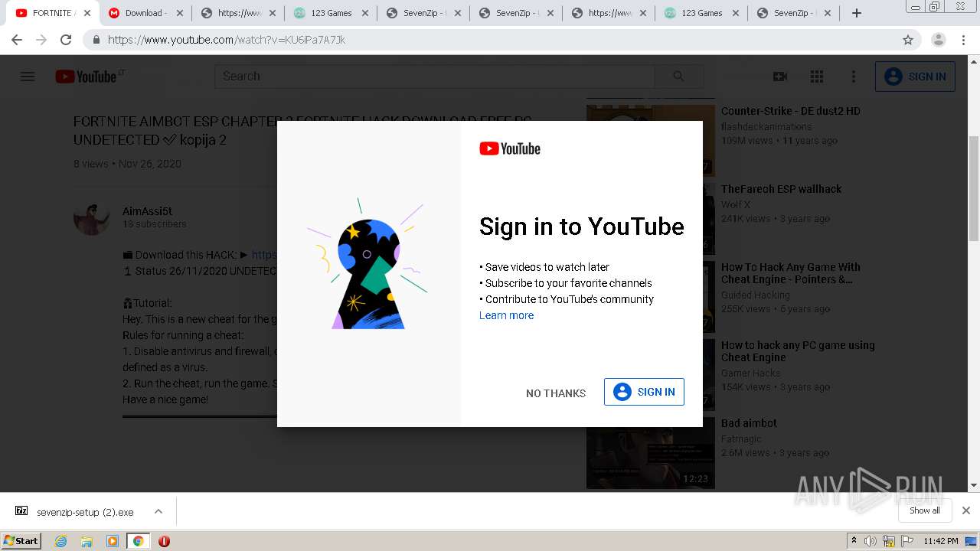Click SIGN IN in the dialog
The width and height of the screenshot is (980, 551).
tap(644, 392)
